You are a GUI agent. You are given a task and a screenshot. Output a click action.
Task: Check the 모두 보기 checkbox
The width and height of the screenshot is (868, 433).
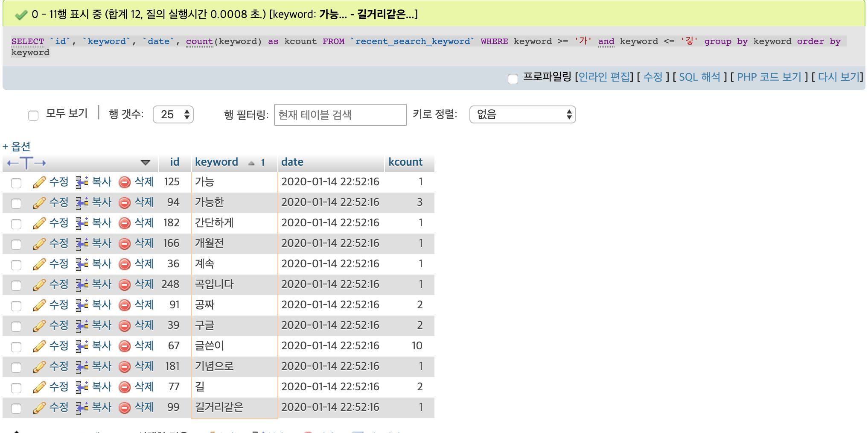(x=33, y=115)
